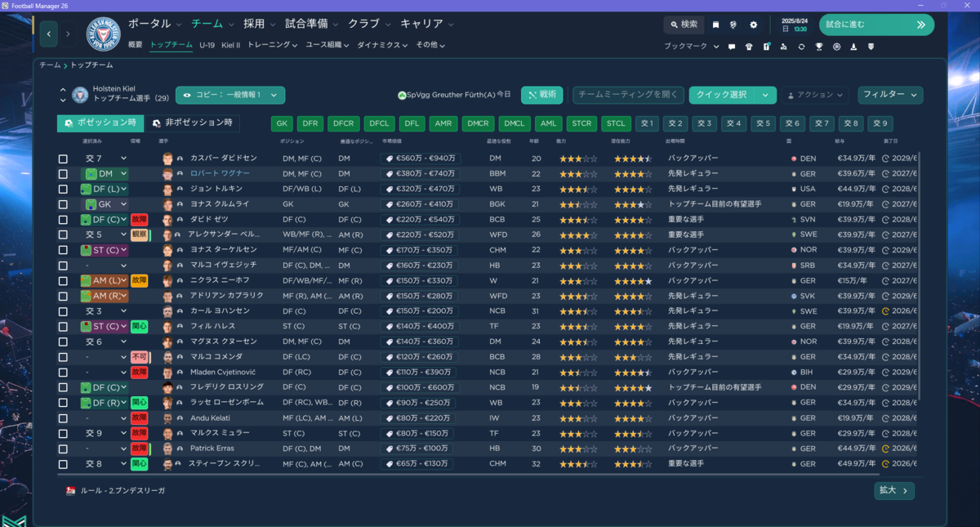Open the settings gear icon
The image size is (980, 527).
pos(753,25)
